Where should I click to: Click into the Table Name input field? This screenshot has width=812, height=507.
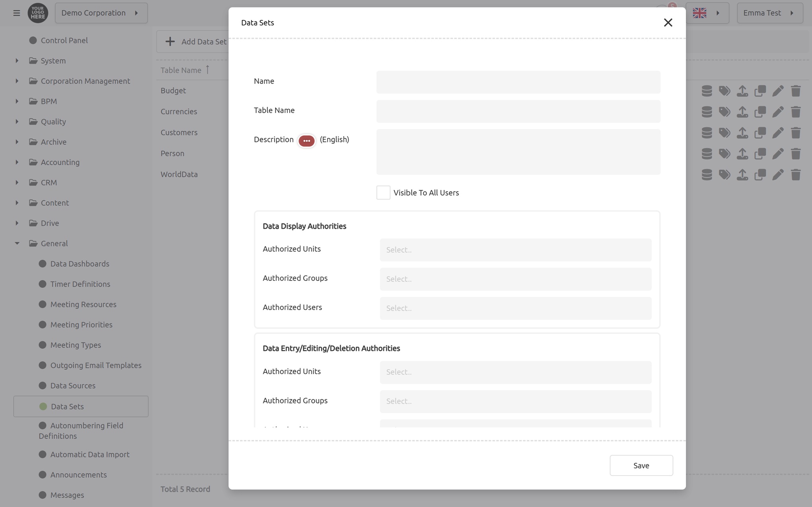518,111
